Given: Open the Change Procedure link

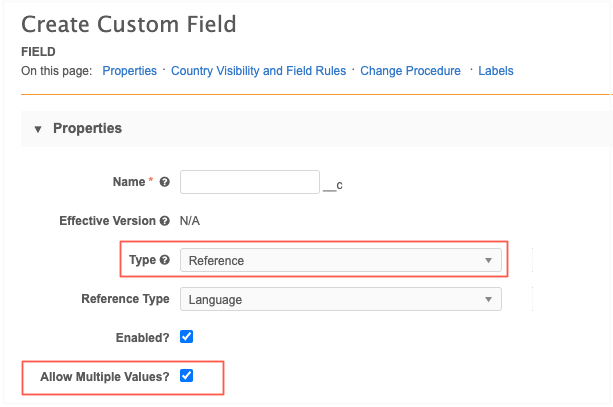Looking at the screenshot, I should point(410,71).
